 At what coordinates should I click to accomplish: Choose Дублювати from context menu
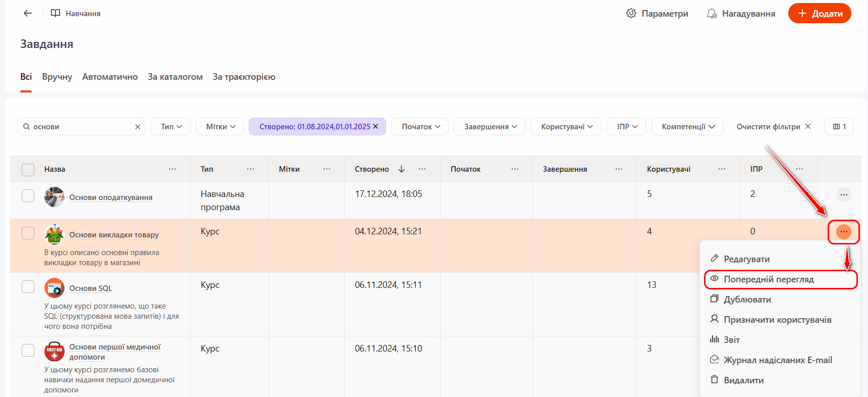(747, 300)
